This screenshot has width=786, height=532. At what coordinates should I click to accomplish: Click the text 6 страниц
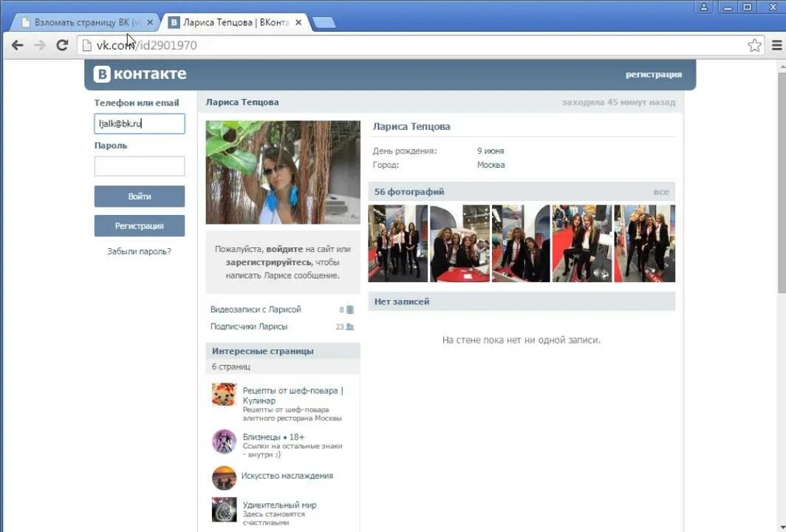[x=231, y=367]
